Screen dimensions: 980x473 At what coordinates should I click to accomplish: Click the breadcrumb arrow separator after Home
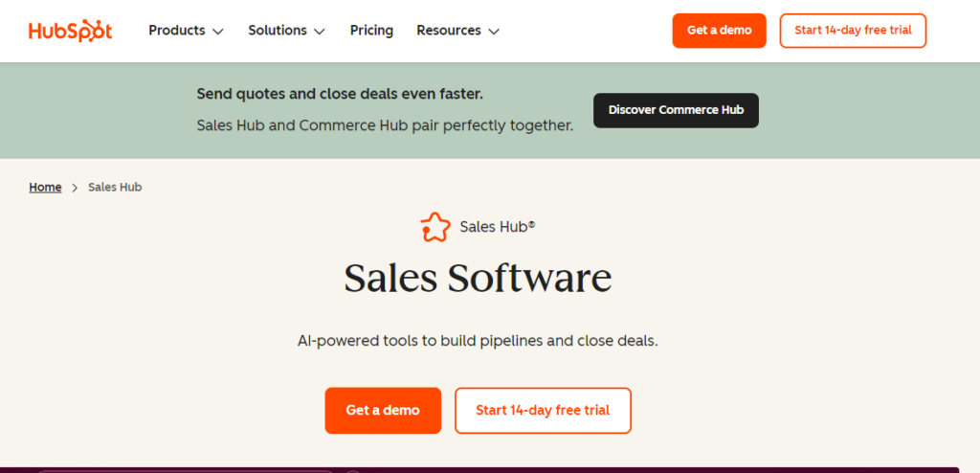pos(75,188)
